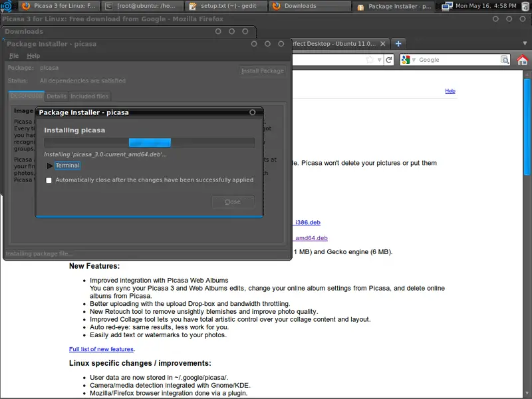Image resolution: width=532 pixels, height=399 pixels.
Task: Switch to the Picasa 3 for Linux Firefox taskbar item
Action: 59,6
